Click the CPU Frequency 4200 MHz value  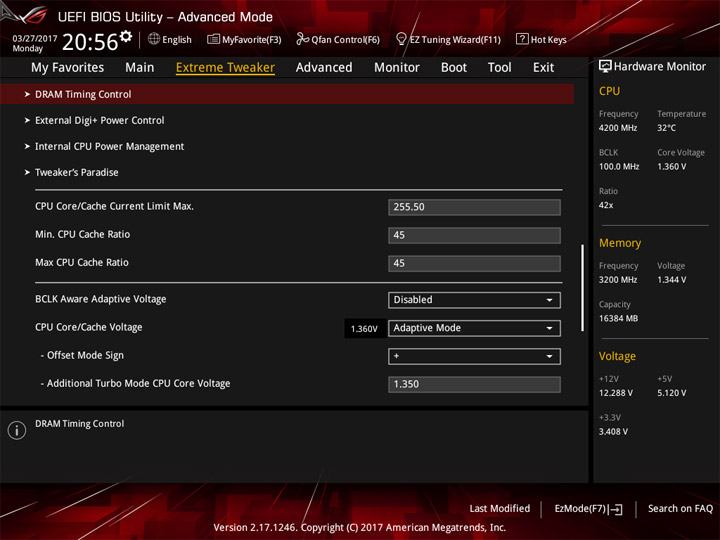pyautogui.click(x=618, y=128)
